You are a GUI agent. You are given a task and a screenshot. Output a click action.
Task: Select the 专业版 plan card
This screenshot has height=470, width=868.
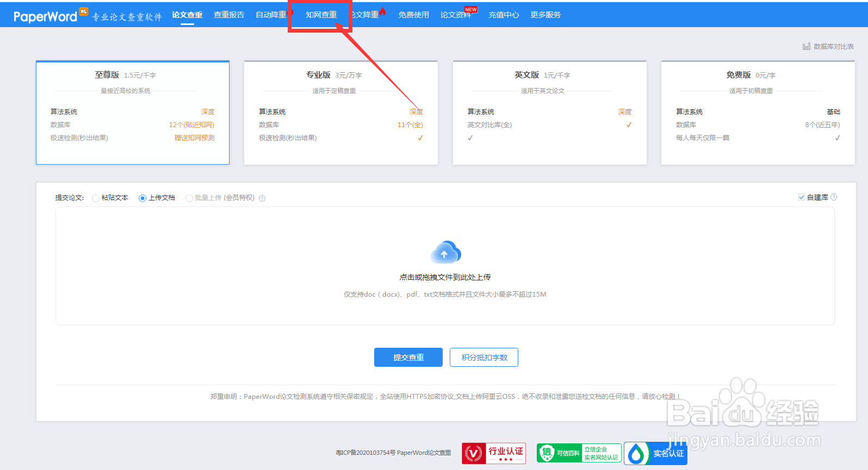(x=341, y=112)
